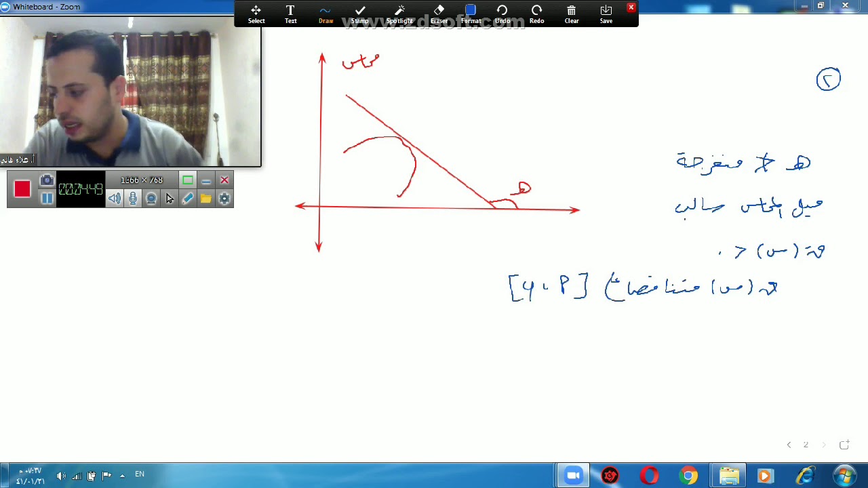Open the system volume control
This screenshot has width=868, height=488.
tap(61, 476)
